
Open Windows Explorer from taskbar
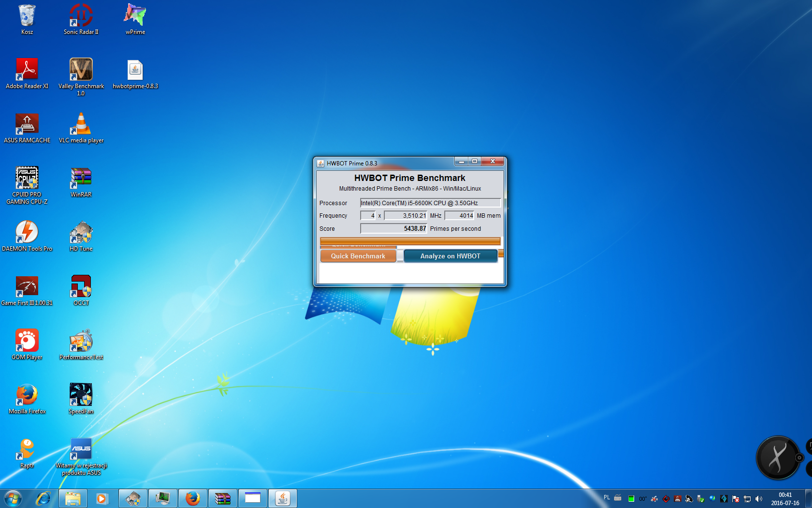(x=73, y=498)
